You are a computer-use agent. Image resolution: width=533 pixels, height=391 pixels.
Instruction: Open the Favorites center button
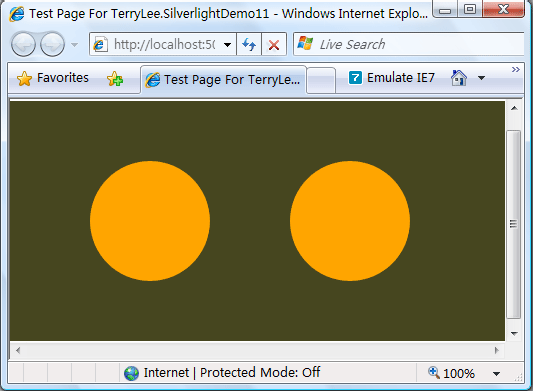click(x=53, y=78)
